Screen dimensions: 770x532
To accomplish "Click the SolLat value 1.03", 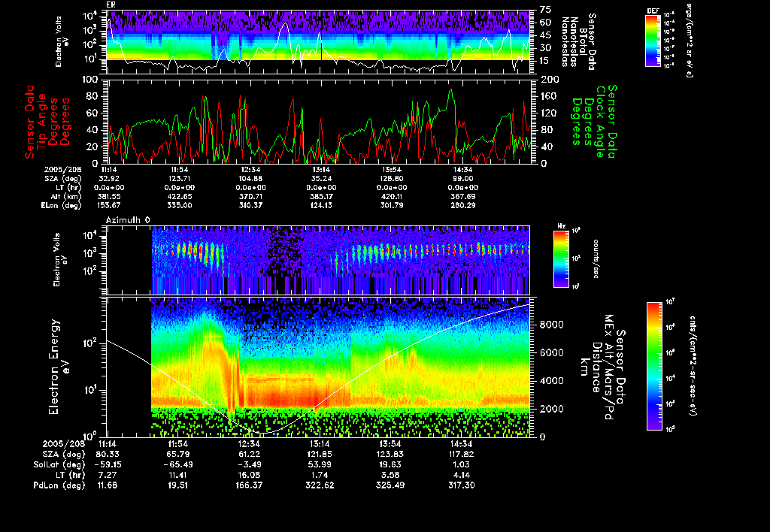I will click(461, 465).
